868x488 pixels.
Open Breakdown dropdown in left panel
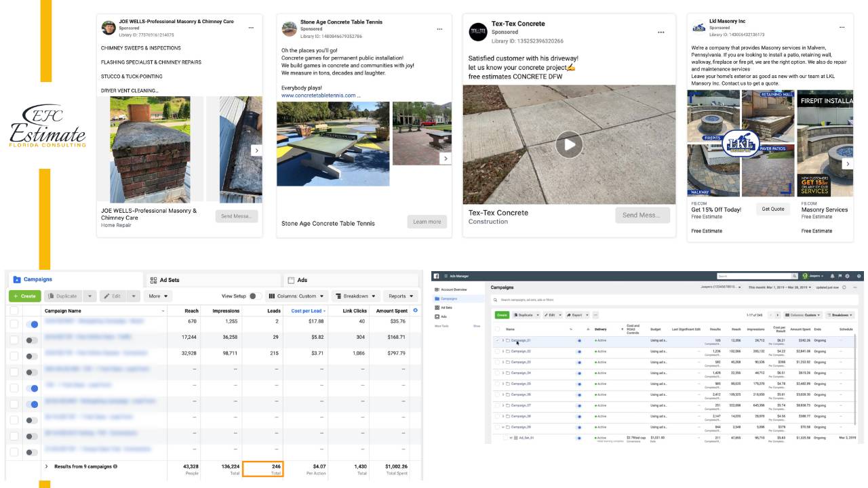click(356, 296)
